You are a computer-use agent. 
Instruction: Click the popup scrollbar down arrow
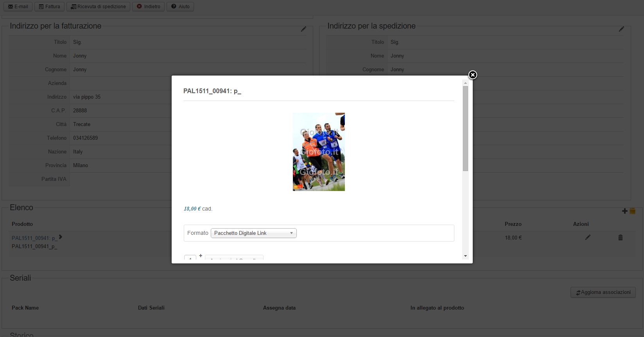click(x=465, y=256)
